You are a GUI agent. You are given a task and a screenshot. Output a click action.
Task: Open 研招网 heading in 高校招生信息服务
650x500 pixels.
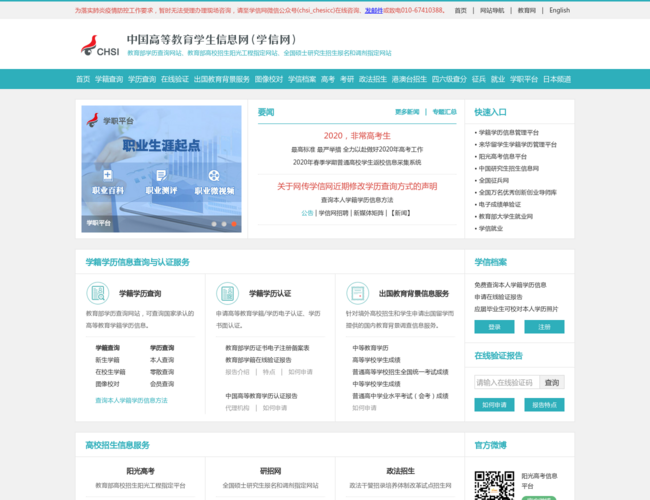coord(270,471)
